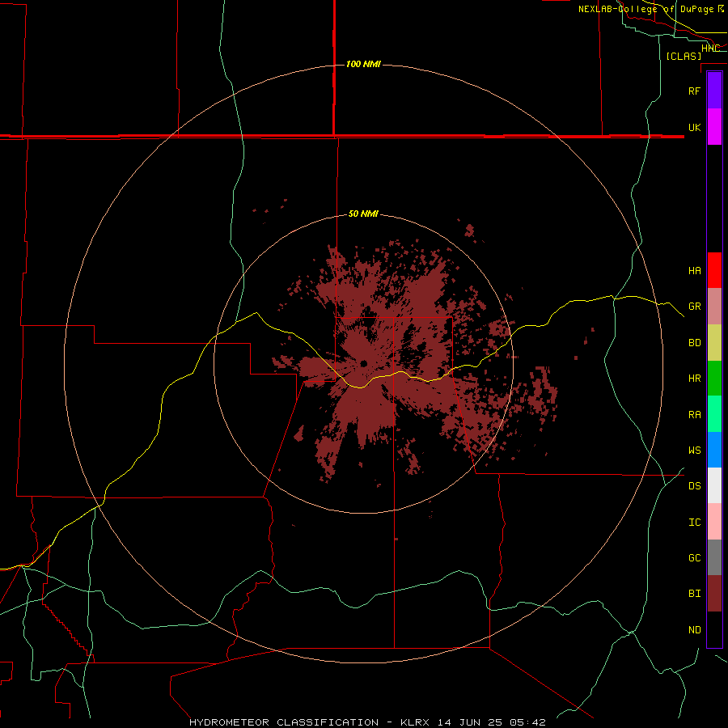The height and width of the screenshot is (728, 728).
Task: Click the 50 NMI range ring label
Action: point(363,214)
